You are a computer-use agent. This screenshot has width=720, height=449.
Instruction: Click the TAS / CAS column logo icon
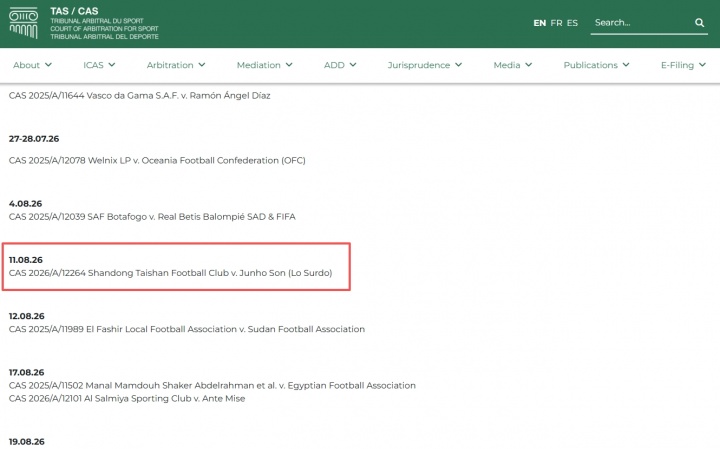point(23,23)
